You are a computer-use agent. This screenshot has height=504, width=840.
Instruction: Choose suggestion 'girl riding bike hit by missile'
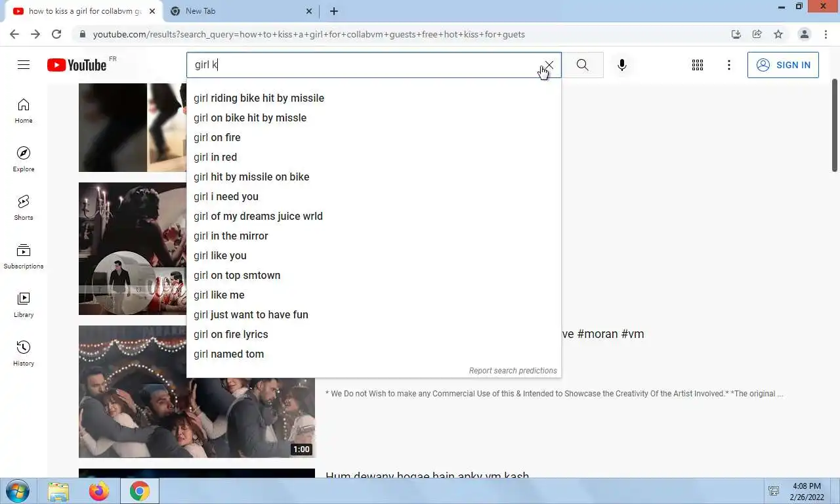tap(374, 98)
